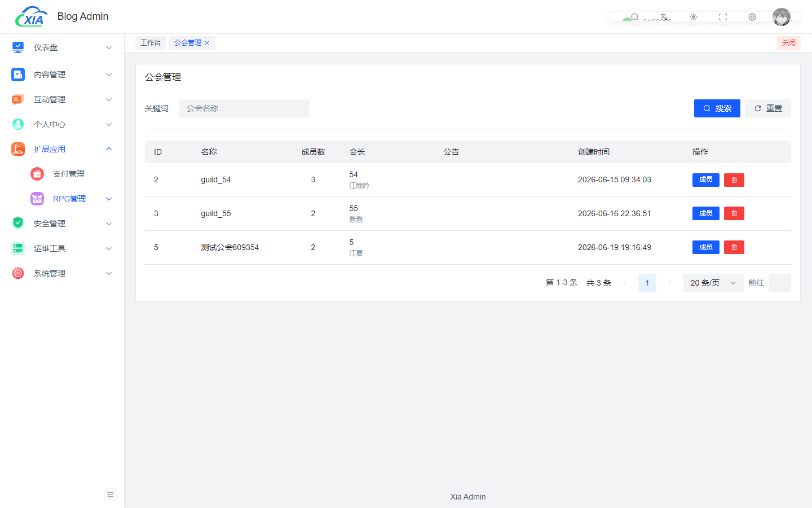Click the red 关闭 button

click(789, 43)
